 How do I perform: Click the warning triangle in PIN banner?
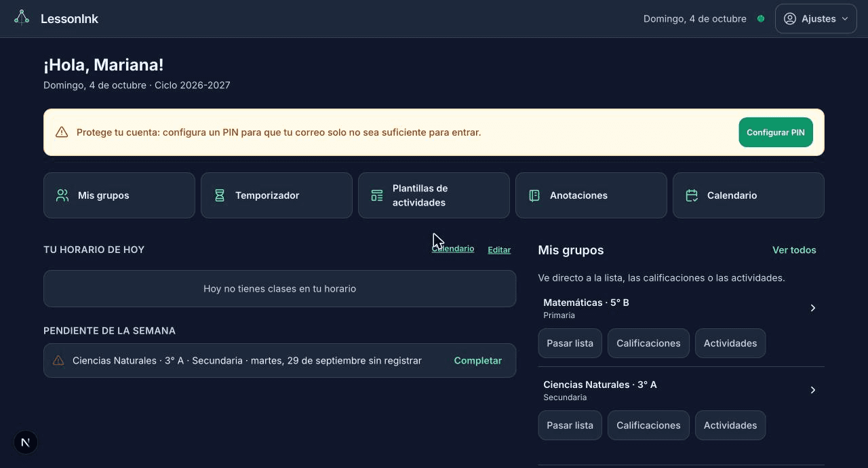click(62, 132)
